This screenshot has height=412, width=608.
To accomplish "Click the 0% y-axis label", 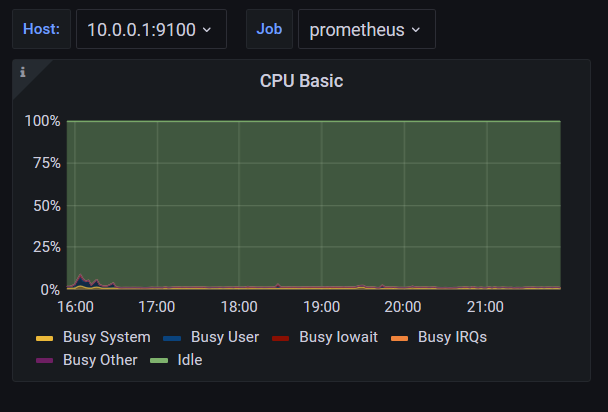I will click(x=50, y=290).
